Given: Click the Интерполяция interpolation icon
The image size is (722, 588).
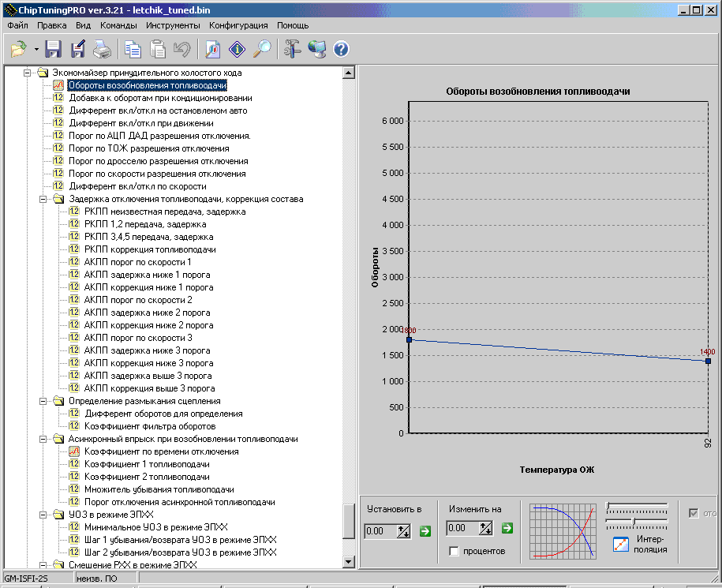Looking at the screenshot, I should pyautogui.click(x=622, y=544).
